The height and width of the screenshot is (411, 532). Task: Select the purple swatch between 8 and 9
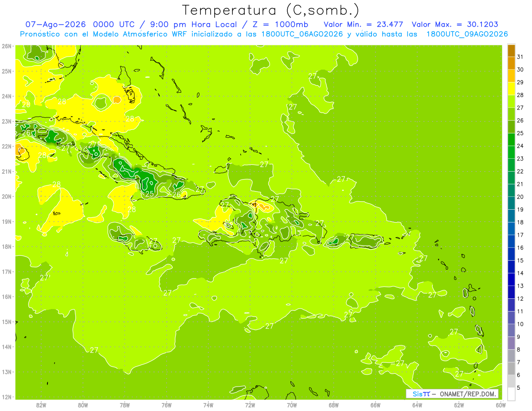[511, 343]
